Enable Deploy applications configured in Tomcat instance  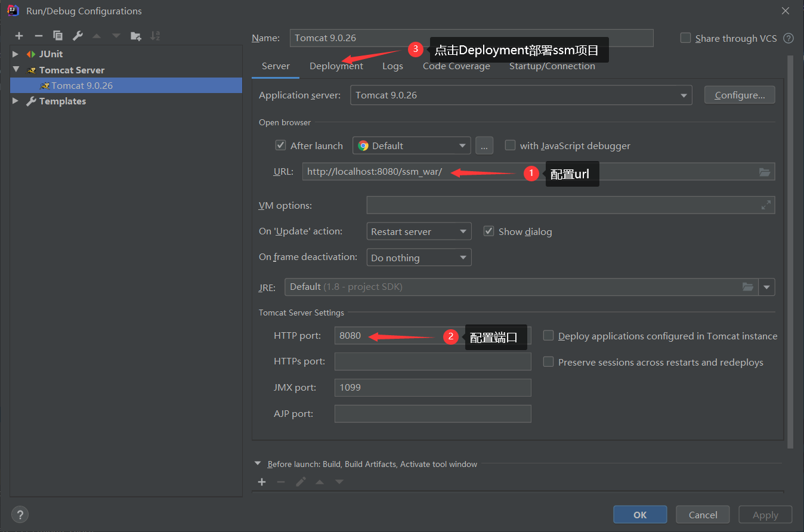(548, 336)
